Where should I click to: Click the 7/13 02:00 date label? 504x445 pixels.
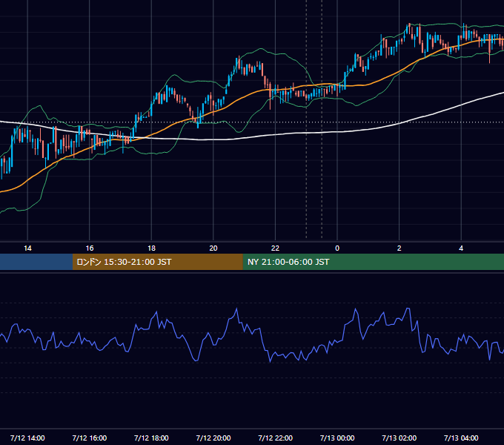point(399,438)
